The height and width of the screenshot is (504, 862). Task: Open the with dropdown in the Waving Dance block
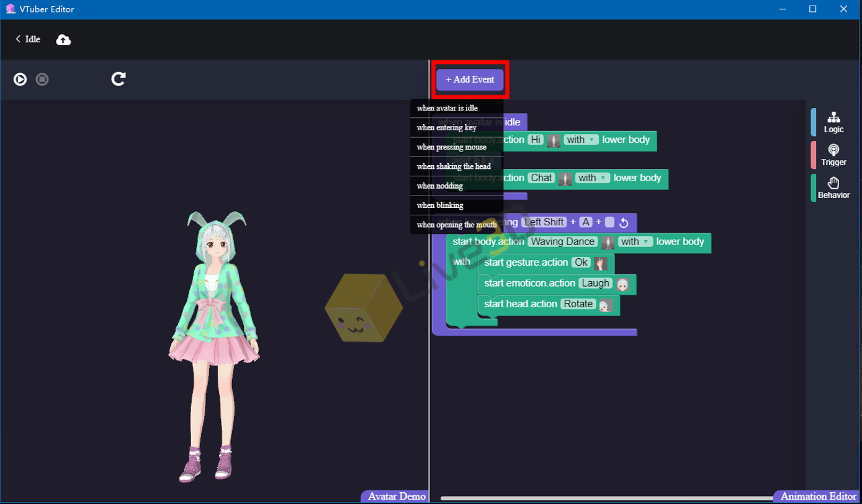[635, 241]
